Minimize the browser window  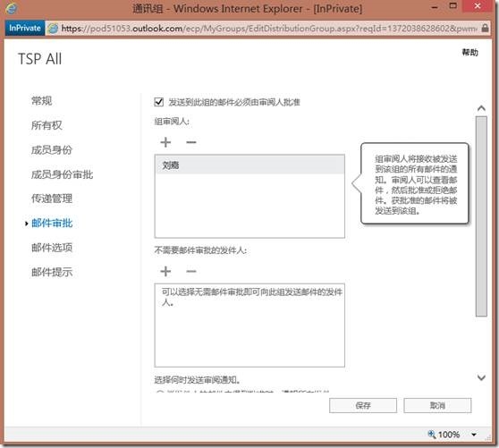click(x=435, y=6)
